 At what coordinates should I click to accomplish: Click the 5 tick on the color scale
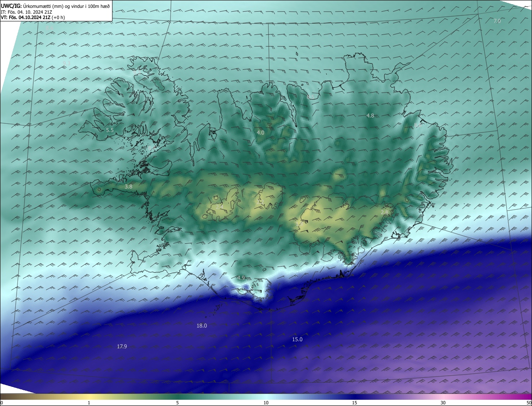177,403
